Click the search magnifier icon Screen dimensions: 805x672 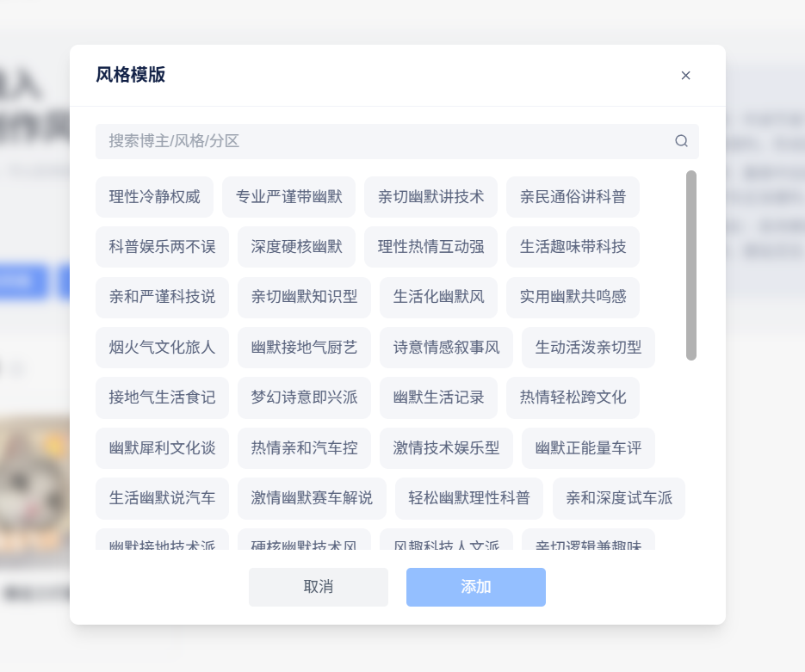point(681,140)
